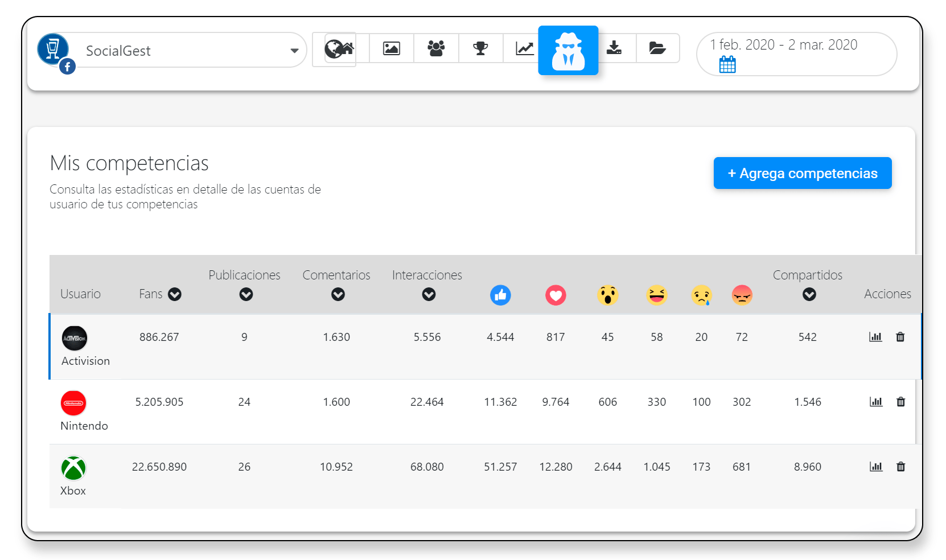Click the SocialGest account avatar
This screenshot has height=560, width=946.
click(53, 49)
